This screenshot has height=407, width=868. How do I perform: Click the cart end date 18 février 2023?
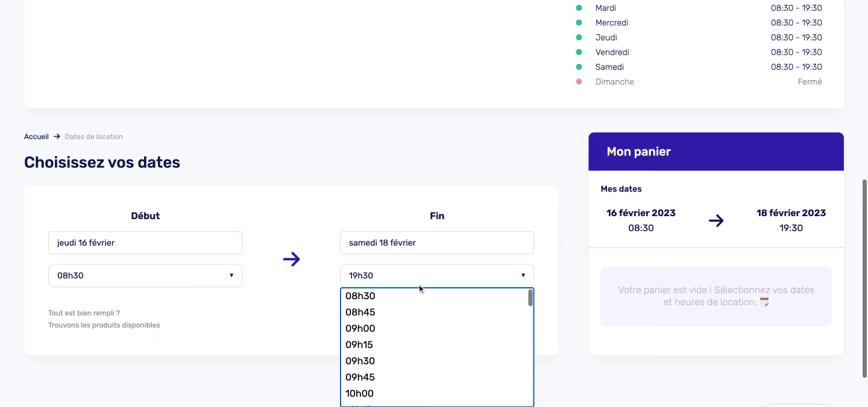(x=791, y=213)
